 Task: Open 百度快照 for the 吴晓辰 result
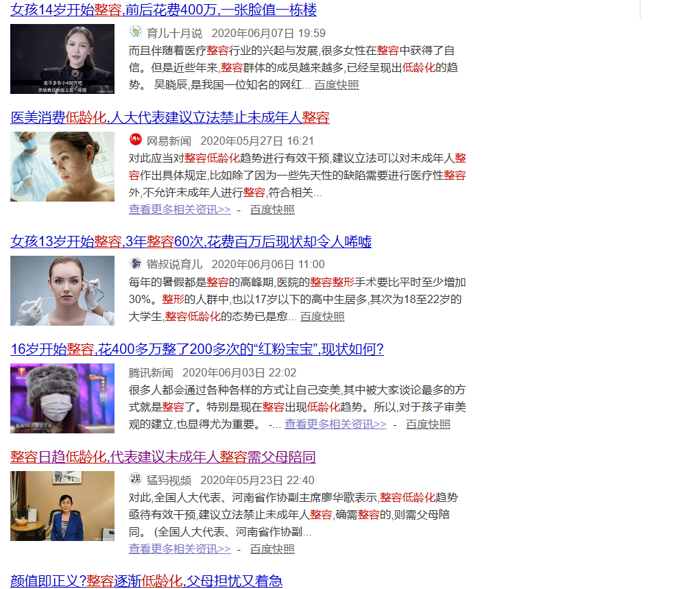click(337, 85)
